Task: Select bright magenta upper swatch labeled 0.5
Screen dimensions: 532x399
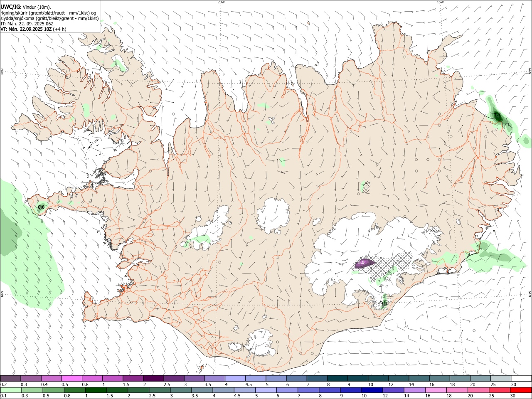Action: (71, 378)
